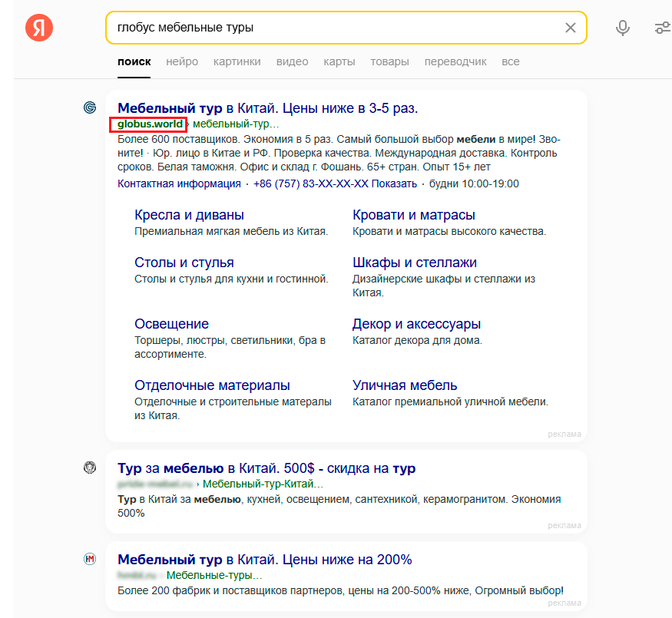Click favicon of the 200% lower prices result

point(90,559)
